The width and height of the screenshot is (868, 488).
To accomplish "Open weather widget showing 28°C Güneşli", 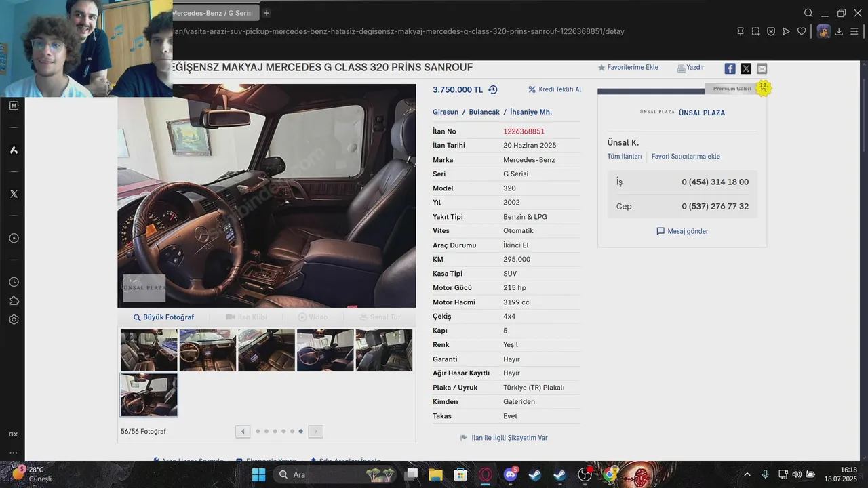I will coord(31,474).
